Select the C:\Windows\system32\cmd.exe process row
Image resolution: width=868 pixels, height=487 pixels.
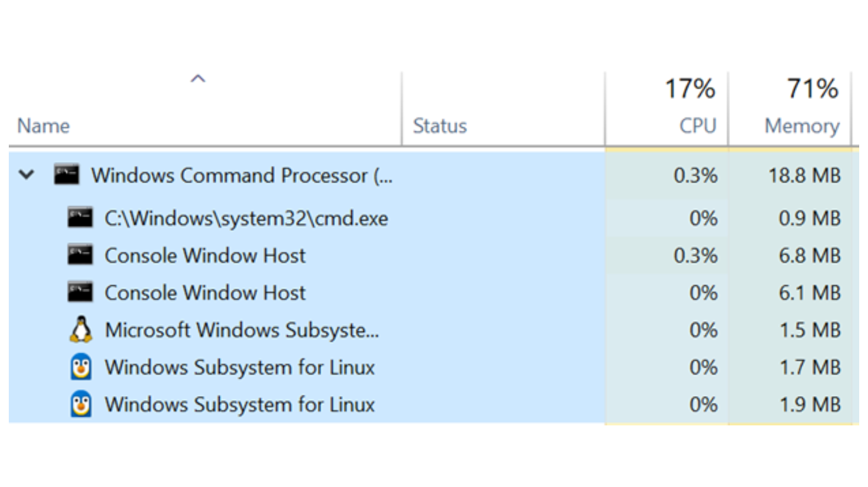246,218
